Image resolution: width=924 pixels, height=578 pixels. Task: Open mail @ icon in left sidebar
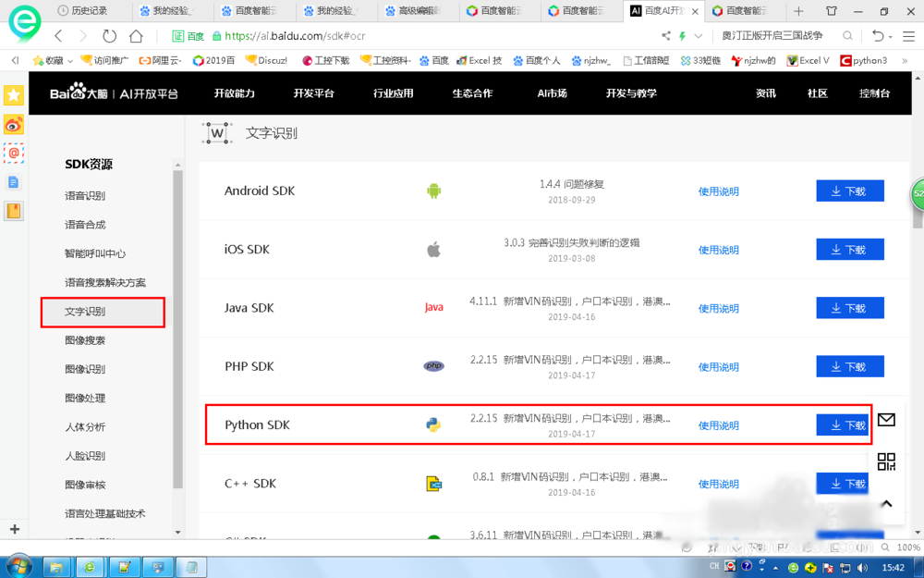[x=14, y=153]
